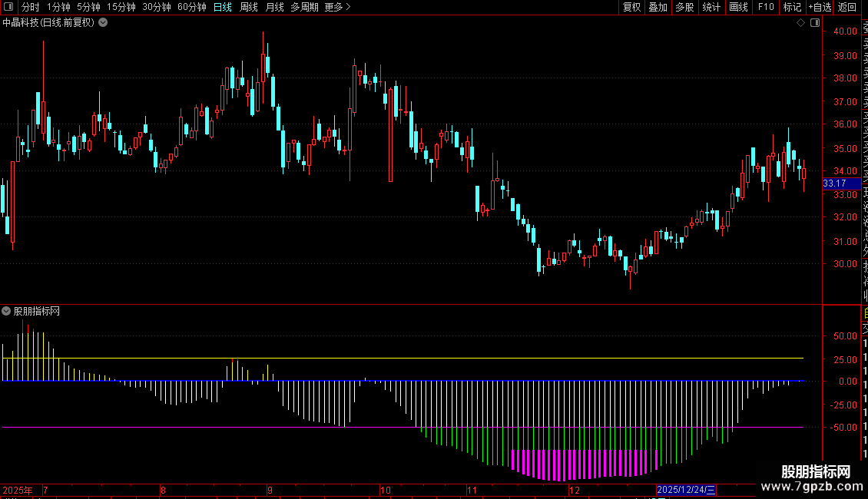This screenshot has width=868, height=499.
Task: Click the yellow 25.00 indicator threshold line
Action: (403, 359)
